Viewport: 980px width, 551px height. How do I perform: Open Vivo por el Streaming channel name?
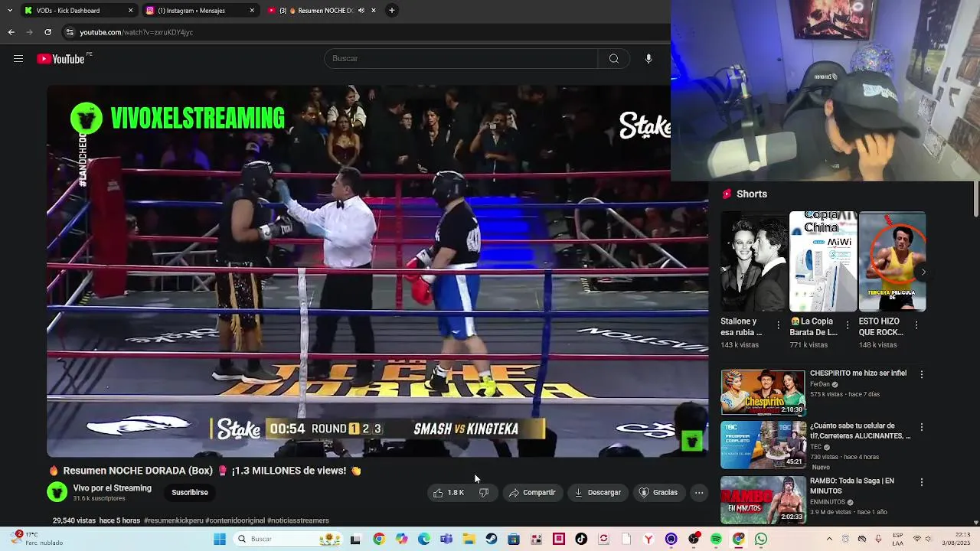[x=113, y=488]
